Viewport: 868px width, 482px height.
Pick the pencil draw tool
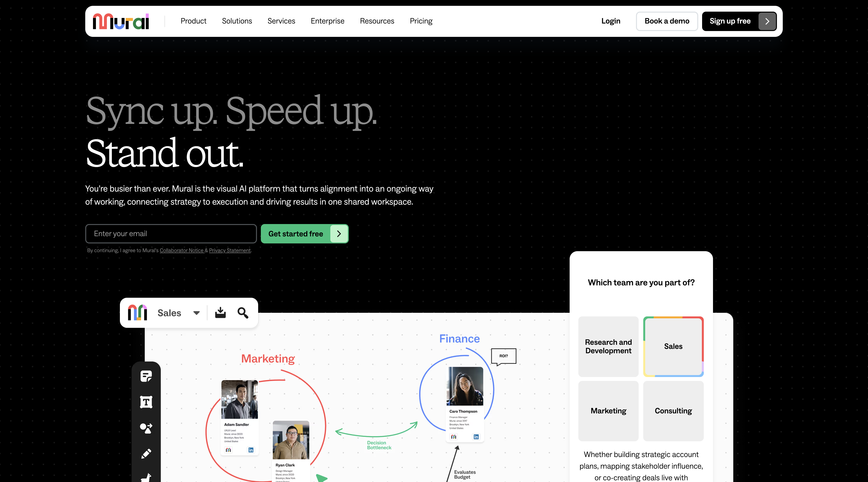click(146, 454)
